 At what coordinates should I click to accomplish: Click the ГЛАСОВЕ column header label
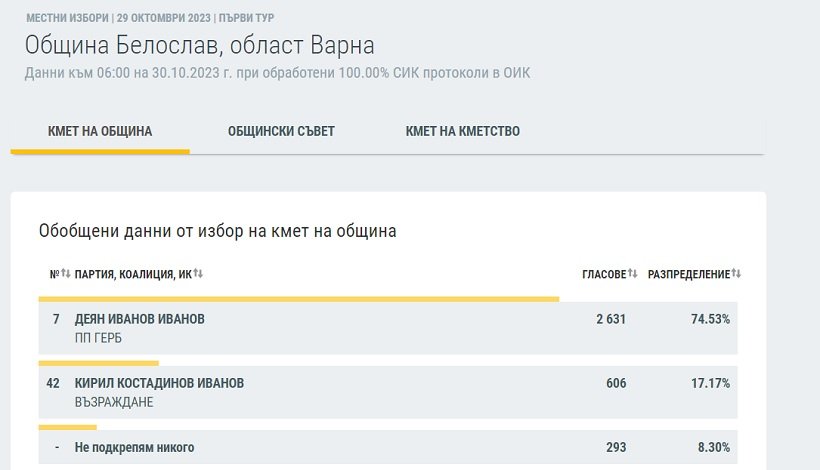(x=604, y=274)
